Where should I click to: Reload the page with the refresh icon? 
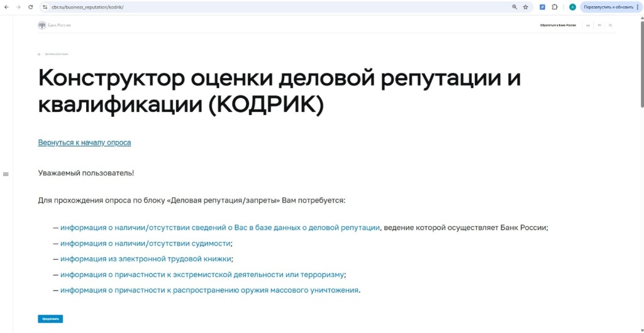point(30,7)
